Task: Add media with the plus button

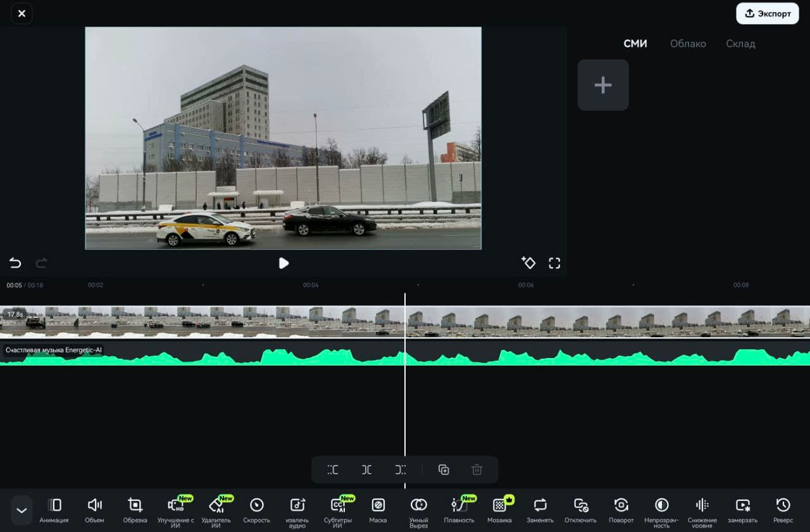Action: (603, 85)
